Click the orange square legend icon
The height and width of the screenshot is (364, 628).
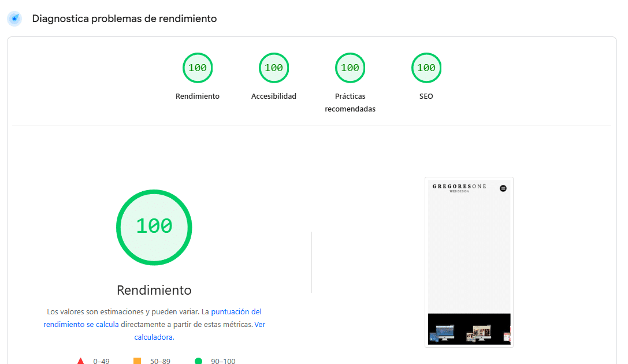pos(138,361)
